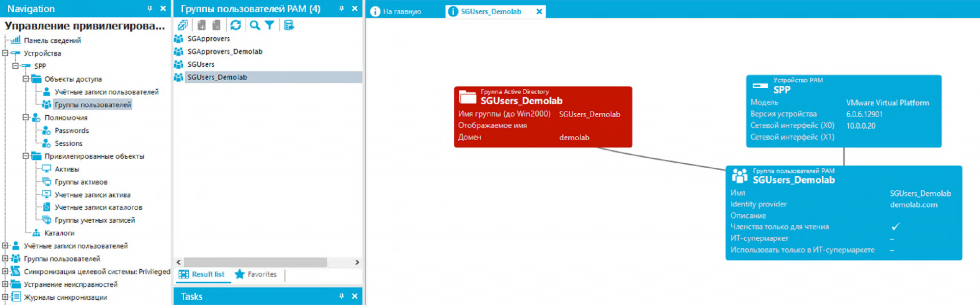Collapse the Привилегированные объекты node
This screenshot has height=305, width=980.
pyautogui.click(x=25, y=156)
